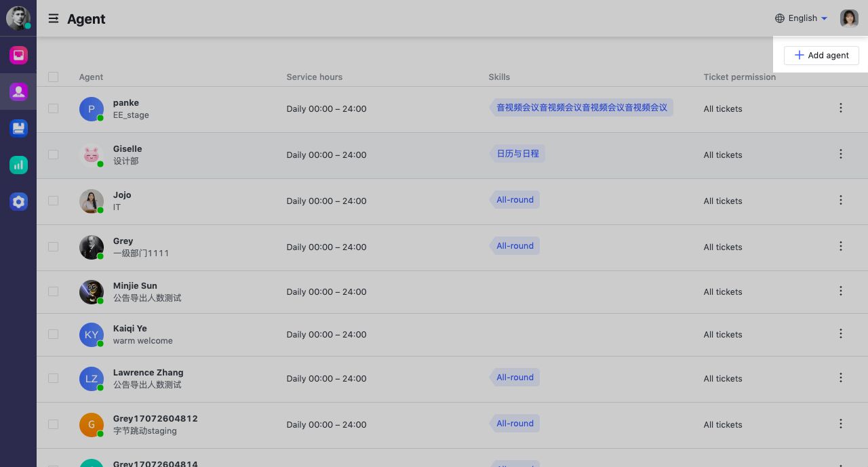Open more options for Kaiqi Ye
This screenshot has width=868, height=467.
pos(841,333)
